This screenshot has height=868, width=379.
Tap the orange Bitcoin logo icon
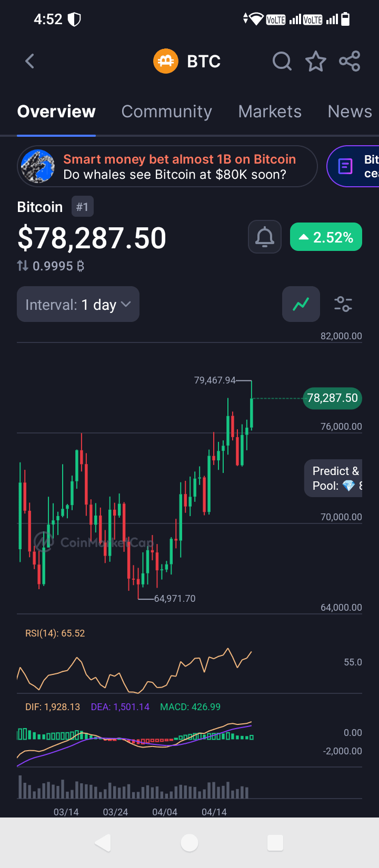point(165,62)
